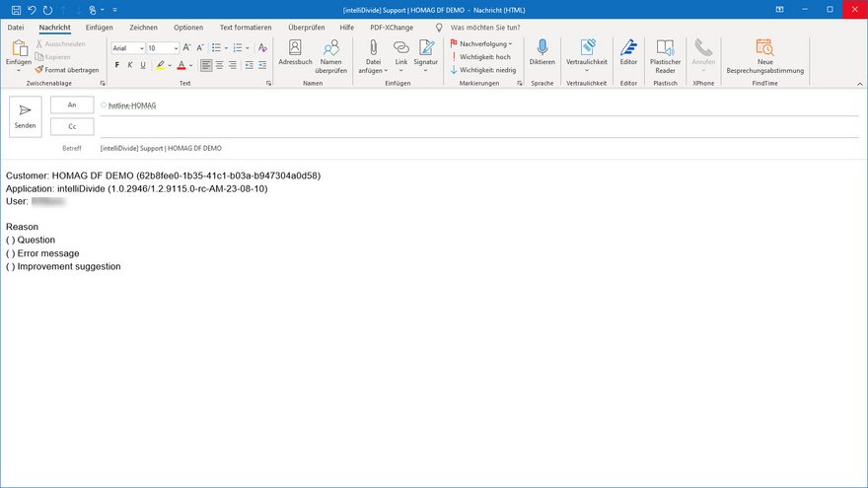Redo the last action

47,10
